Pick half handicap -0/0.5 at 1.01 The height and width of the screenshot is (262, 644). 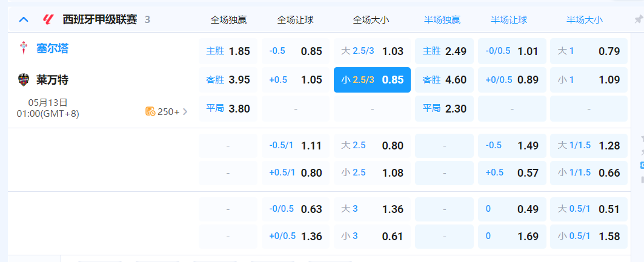(x=512, y=51)
